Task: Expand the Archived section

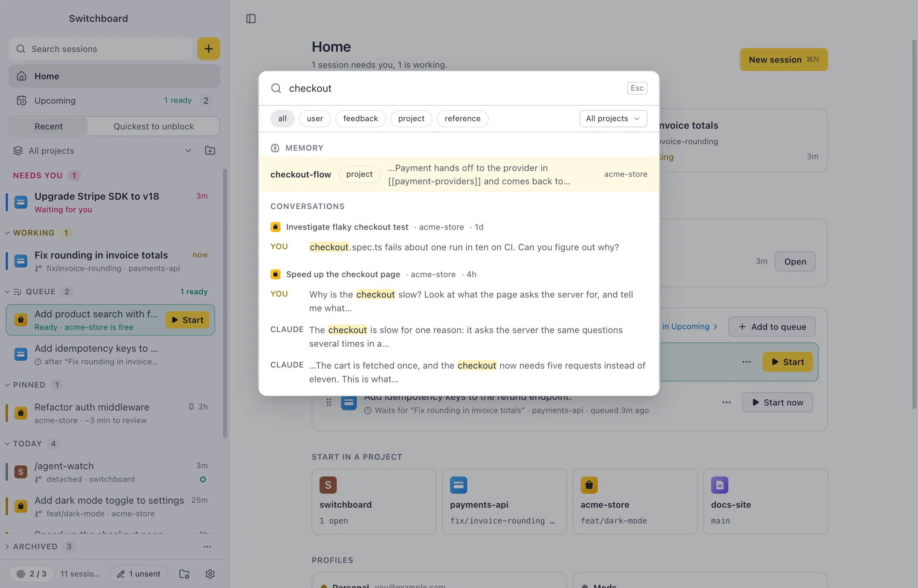Action: tap(7, 546)
